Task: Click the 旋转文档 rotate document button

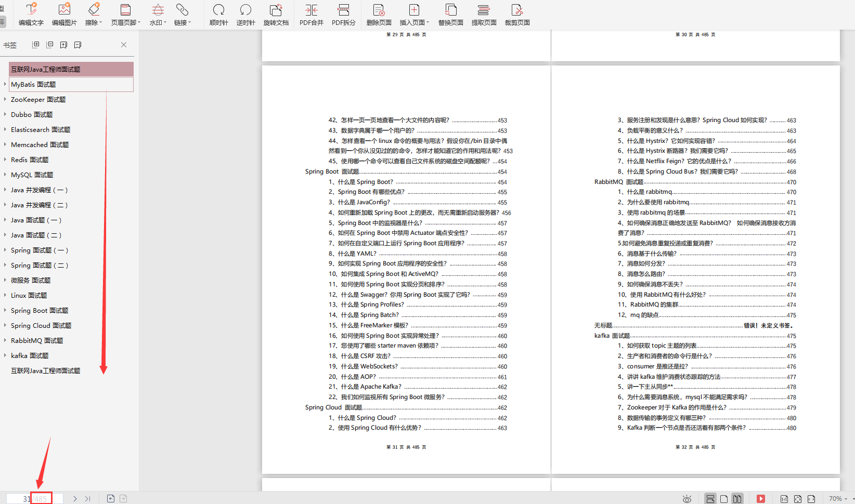Action: (276, 15)
